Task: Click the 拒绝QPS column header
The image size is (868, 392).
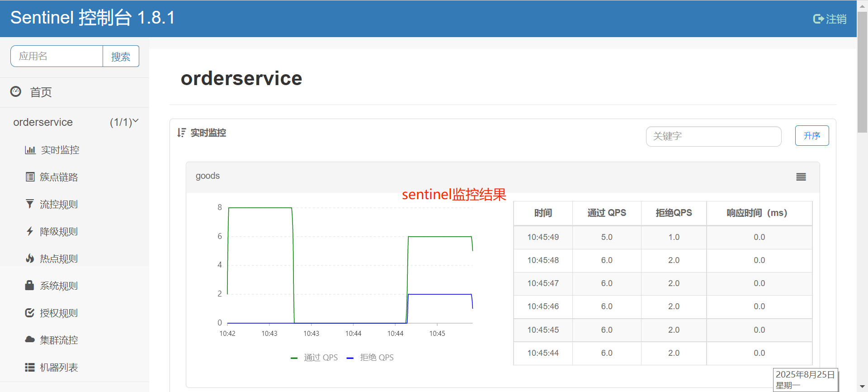Action: pos(674,213)
